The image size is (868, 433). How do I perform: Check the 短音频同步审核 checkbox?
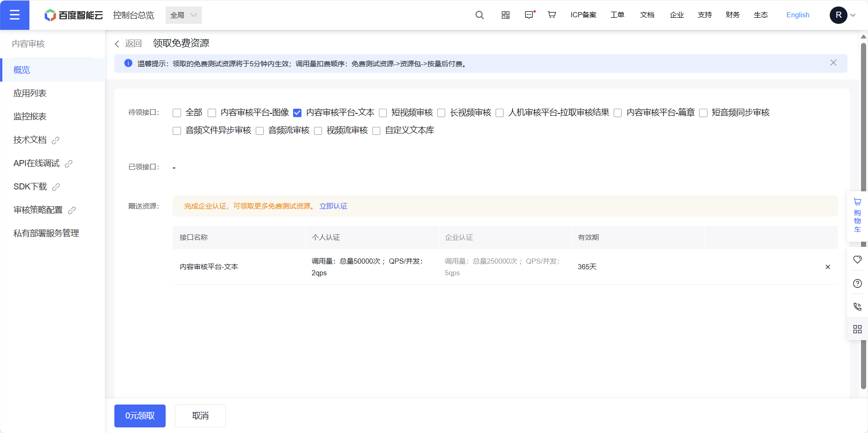(703, 113)
